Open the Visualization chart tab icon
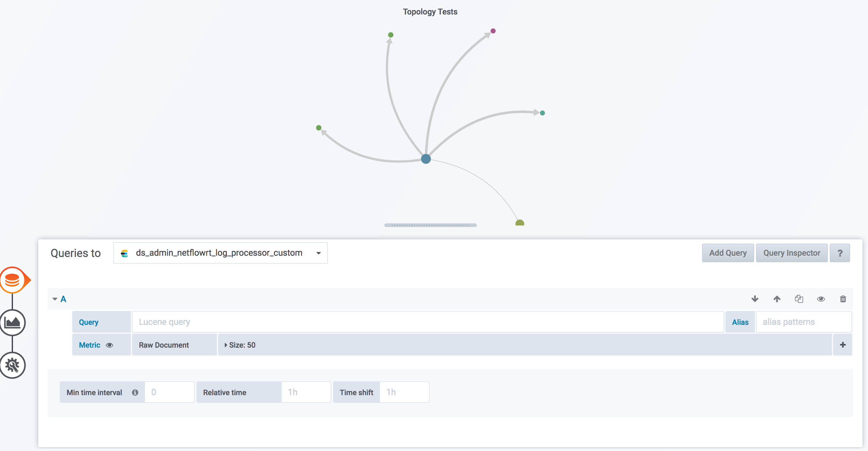Viewport: 868px width, 451px height. click(12, 323)
